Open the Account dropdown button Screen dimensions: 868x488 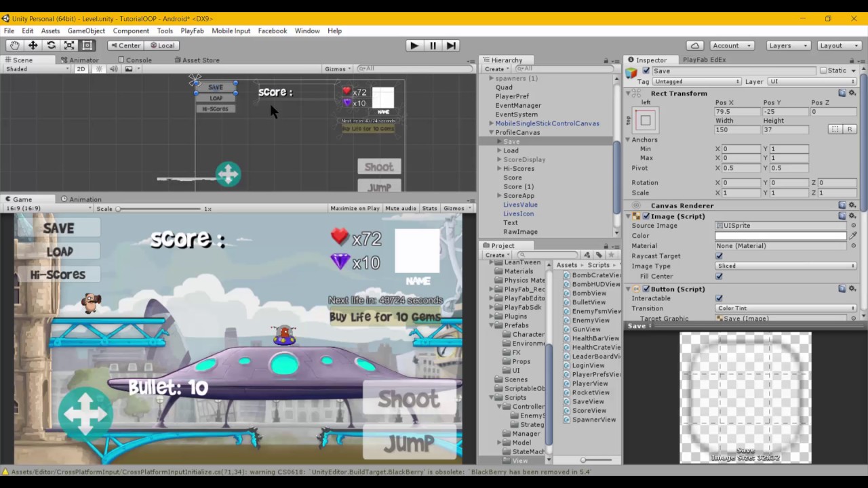pos(731,45)
